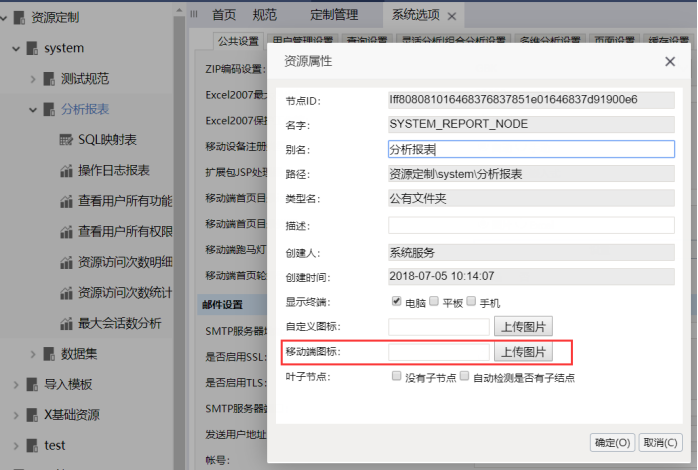The width and height of the screenshot is (698, 470).
Task: Click the 测试规范 folder icon
Action: point(49,79)
